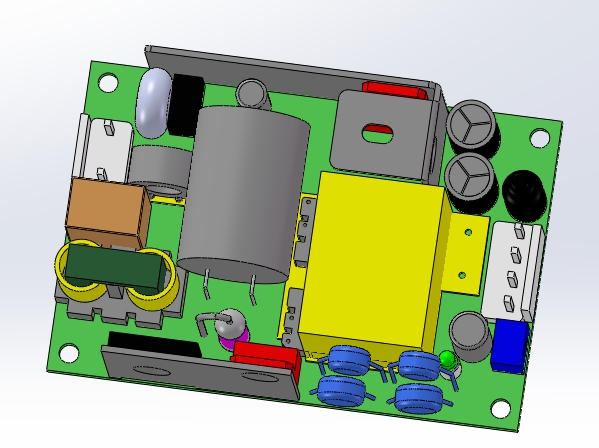Image resolution: width=599 pixels, height=448 pixels.
Task: Select the yellow transformer flange with two holes
Action: tap(465, 254)
